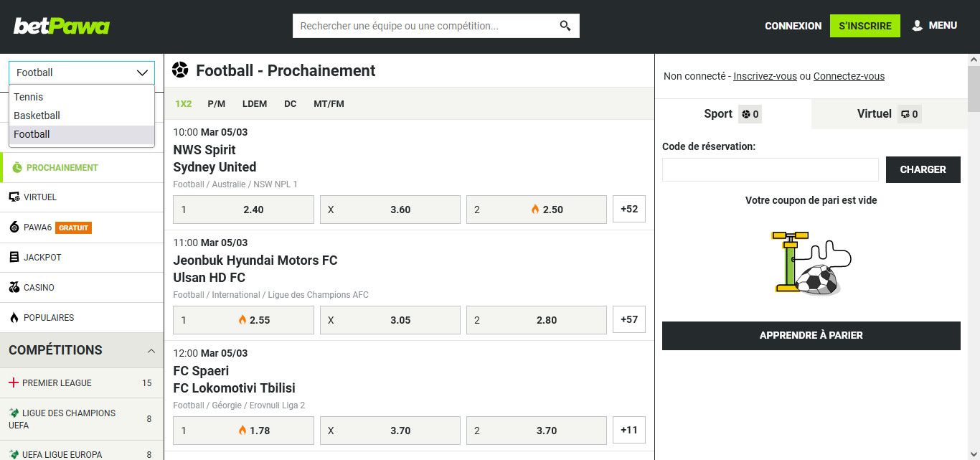This screenshot has width=980, height=460.
Task: Click the England flag beside Premier League
Action: click(13, 382)
